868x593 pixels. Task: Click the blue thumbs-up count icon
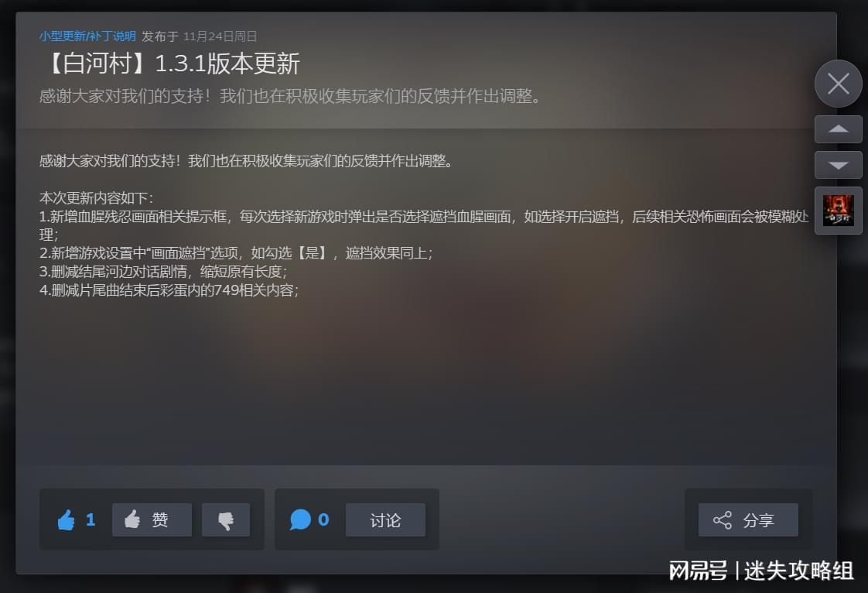(x=66, y=520)
